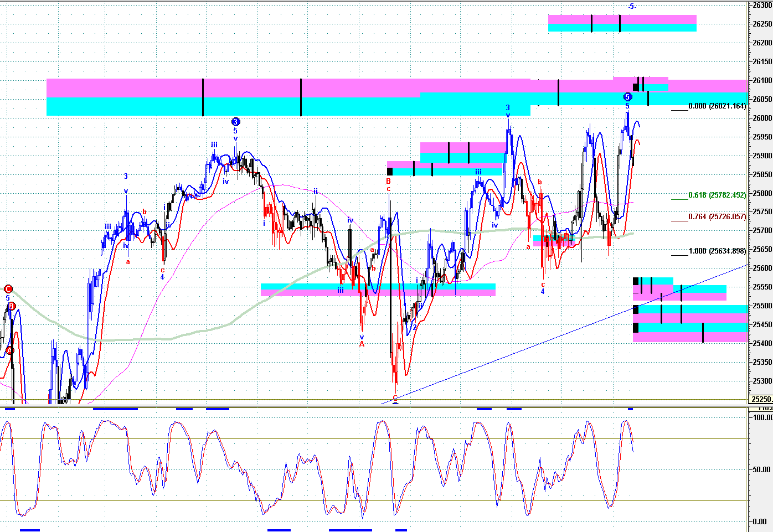This screenshot has width=773, height=532.
Task: Click the red uncircled A wave label
Action: coord(362,344)
